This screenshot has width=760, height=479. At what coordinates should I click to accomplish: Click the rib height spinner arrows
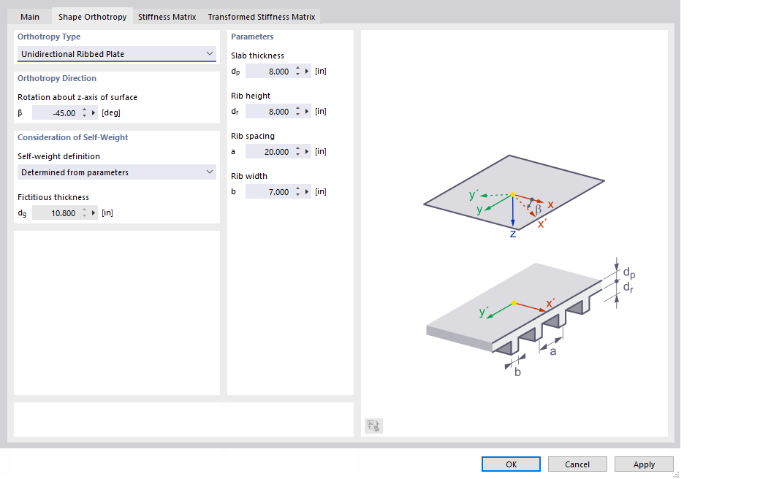click(x=298, y=112)
